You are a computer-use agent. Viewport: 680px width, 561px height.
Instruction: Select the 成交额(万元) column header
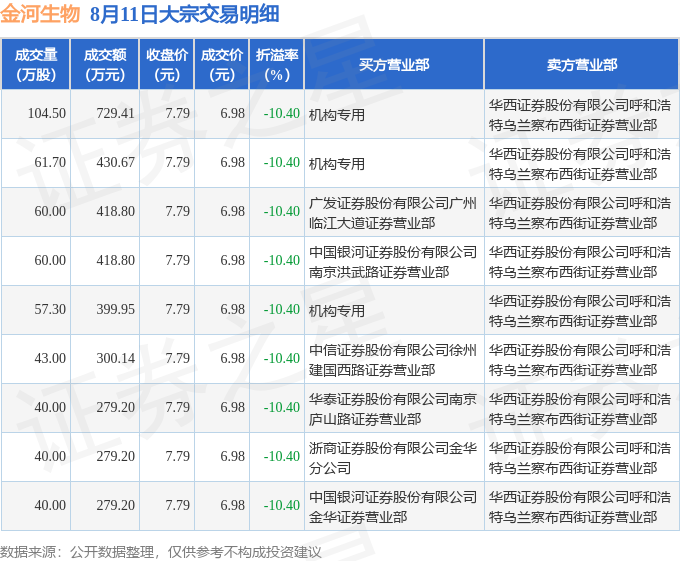(x=105, y=65)
